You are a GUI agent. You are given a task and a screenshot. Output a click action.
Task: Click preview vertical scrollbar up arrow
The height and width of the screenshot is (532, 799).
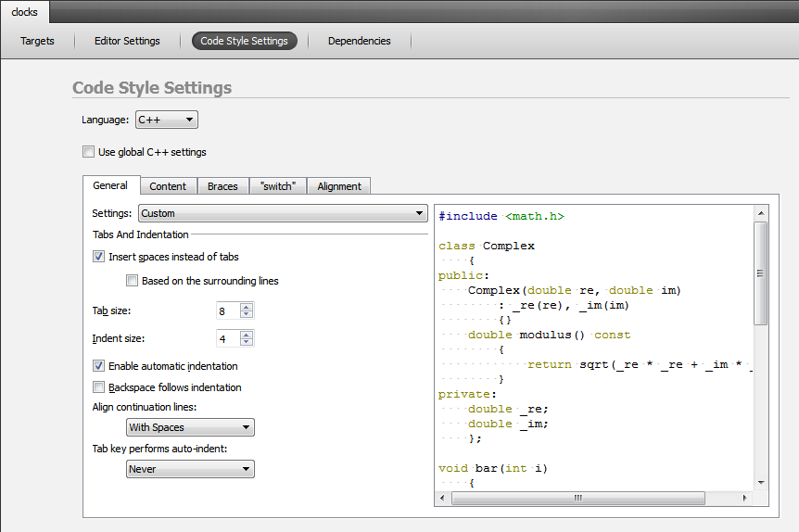[x=761, y=213]
